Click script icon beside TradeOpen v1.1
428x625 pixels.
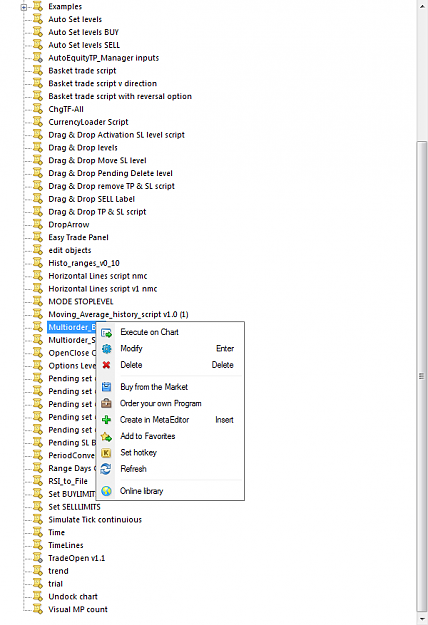[x=38, y=558]
